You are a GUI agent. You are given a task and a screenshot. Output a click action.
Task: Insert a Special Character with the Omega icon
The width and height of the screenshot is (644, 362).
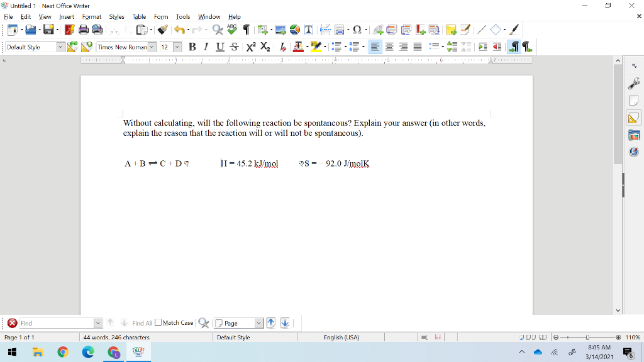[357, 29]
